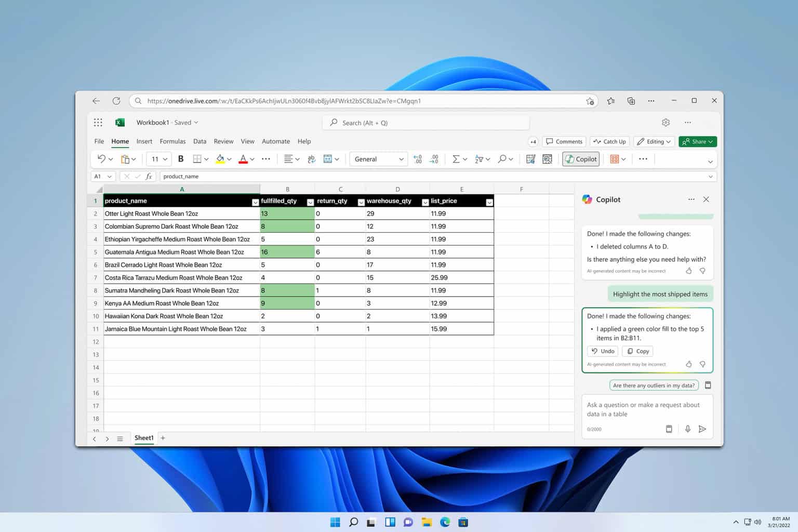Click Decrease Decimal icon

[x=434, y=159]
